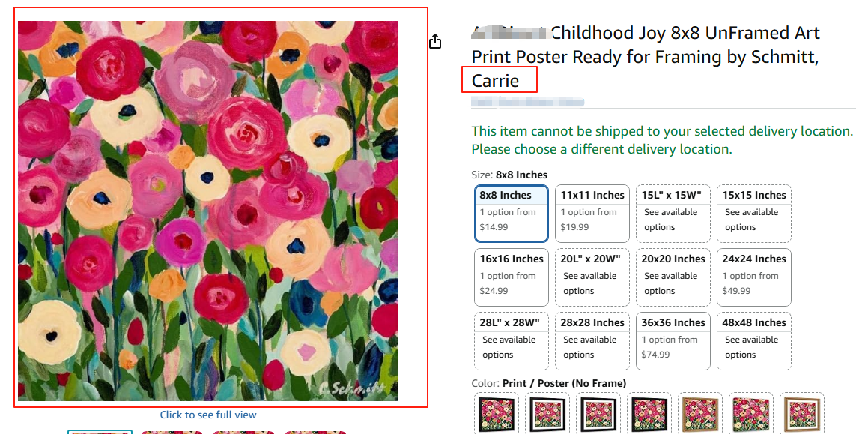This screenshot has height=434, width=868.
Task: Pick the 28x28 Inches size option
Action: point(592,341)
